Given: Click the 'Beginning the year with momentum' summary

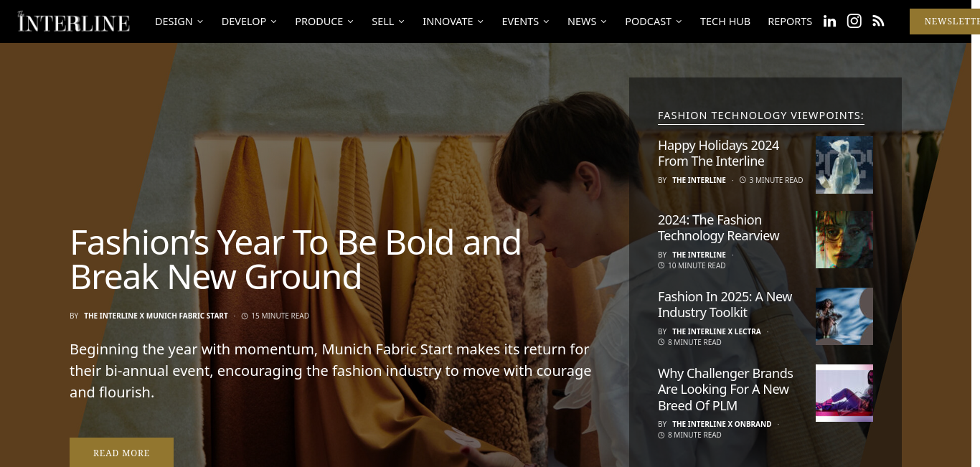Looking at the screenshot, I should pyautogui.click(x=330, y=371).
